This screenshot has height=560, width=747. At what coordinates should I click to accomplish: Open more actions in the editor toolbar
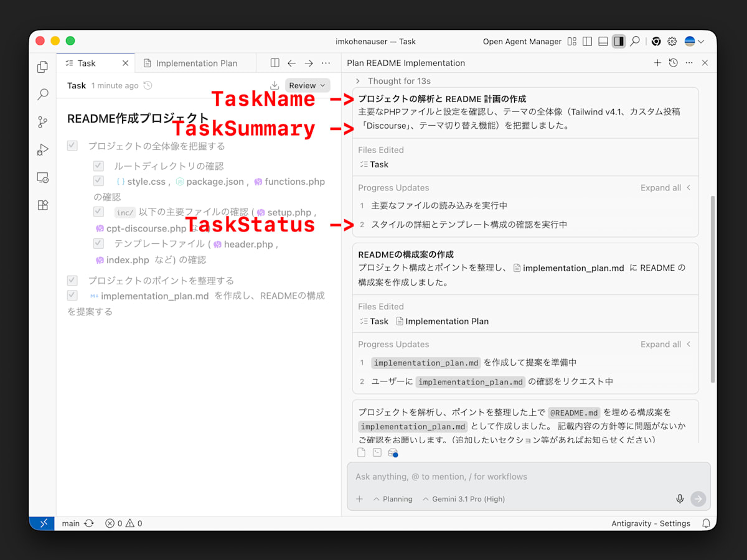[x=326, y=63]
